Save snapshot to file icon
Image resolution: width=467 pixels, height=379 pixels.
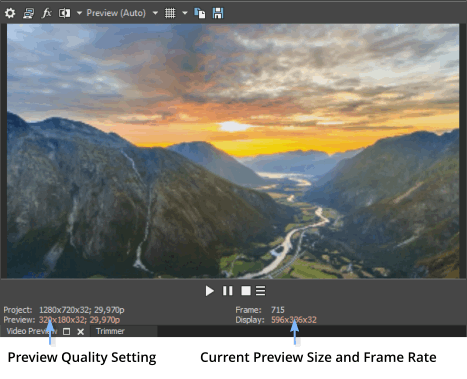pos(218,13)
